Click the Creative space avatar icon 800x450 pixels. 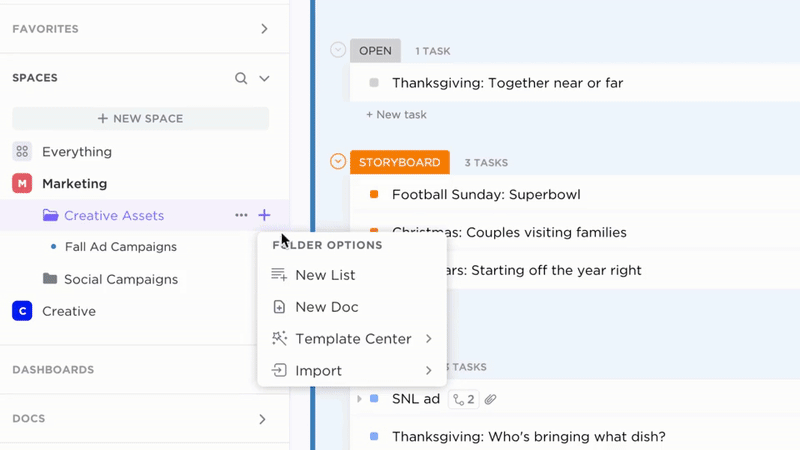[x=22, y=311]
